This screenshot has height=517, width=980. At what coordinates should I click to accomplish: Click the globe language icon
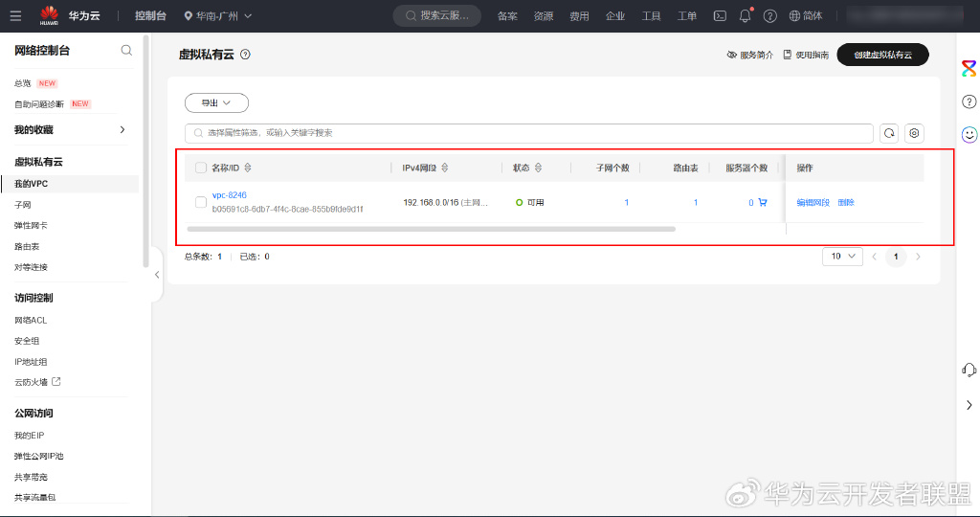[x=794, y=15]
